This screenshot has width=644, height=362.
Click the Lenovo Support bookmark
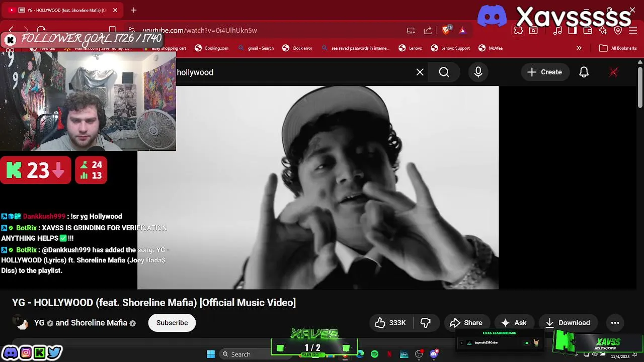pos(450,48)
